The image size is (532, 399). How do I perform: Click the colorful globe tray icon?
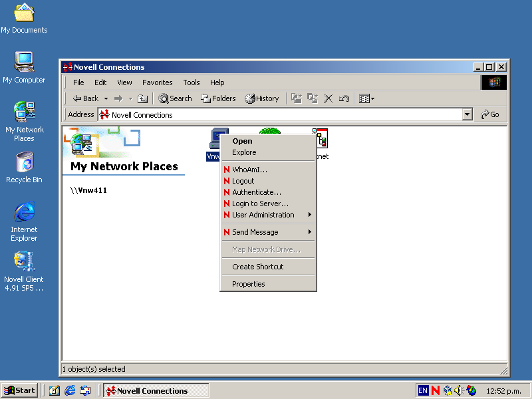tap(471, 390)
